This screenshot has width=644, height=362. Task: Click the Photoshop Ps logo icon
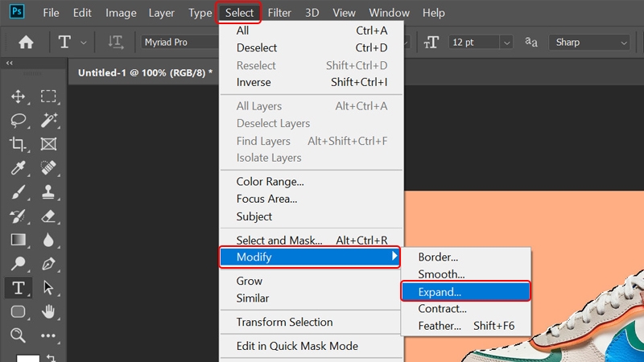[17, 11]
